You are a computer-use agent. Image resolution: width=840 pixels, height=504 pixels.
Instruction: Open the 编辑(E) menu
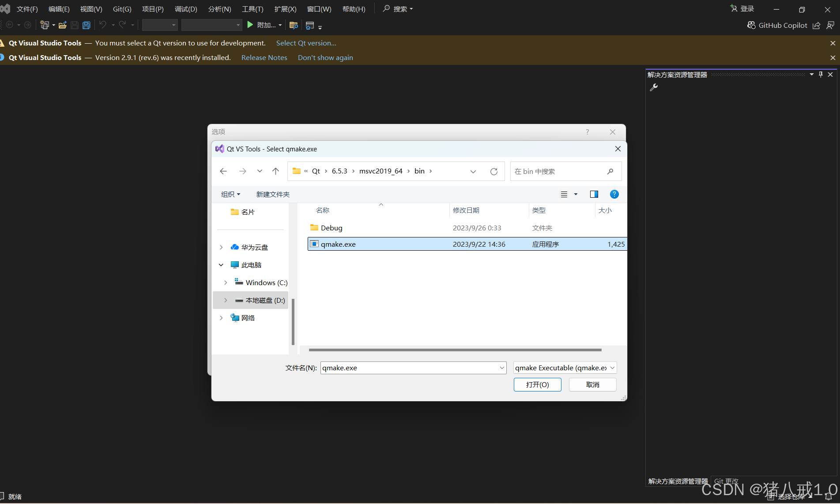point(59,9)
